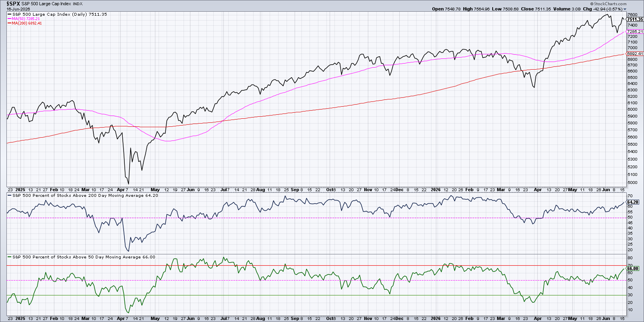Viewport: 644px width, 322px height.
Task: Select the Open 7548.78 value in the header
Action: coord(446,9)
